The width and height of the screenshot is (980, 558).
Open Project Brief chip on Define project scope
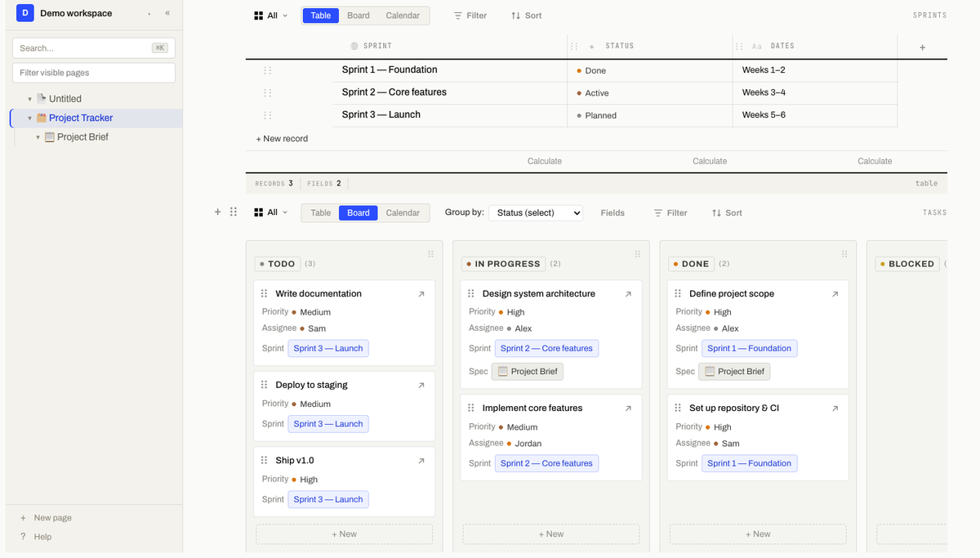(x=734, y=371)
